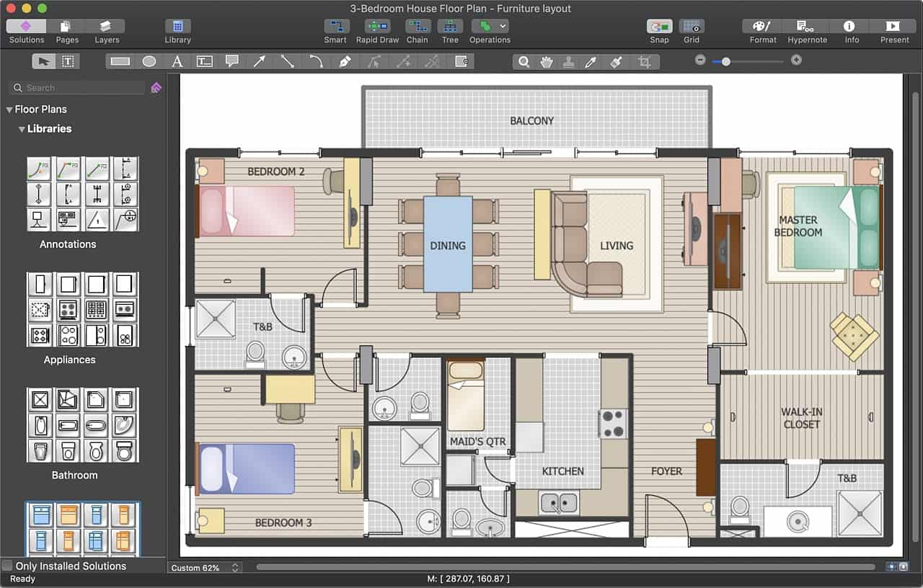Click the 'Ready' status text
The width and height of the screenshot is (923, 588).
(22, 579)
